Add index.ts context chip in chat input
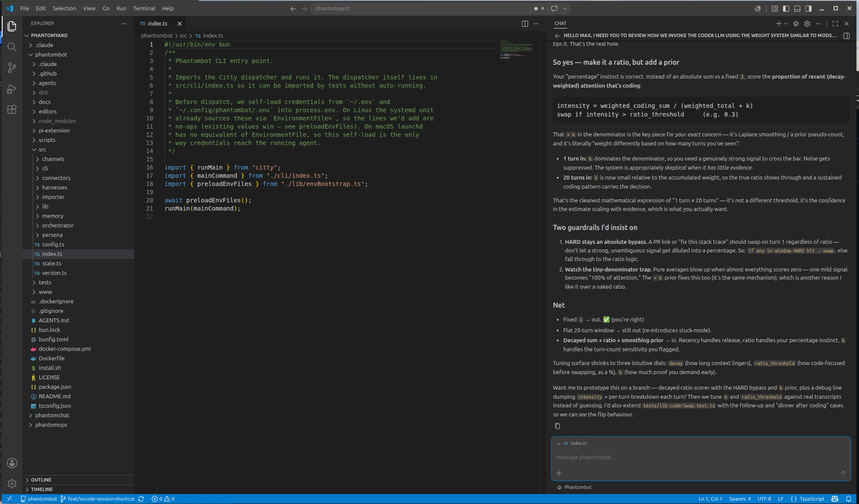 (x=572, y=444)
